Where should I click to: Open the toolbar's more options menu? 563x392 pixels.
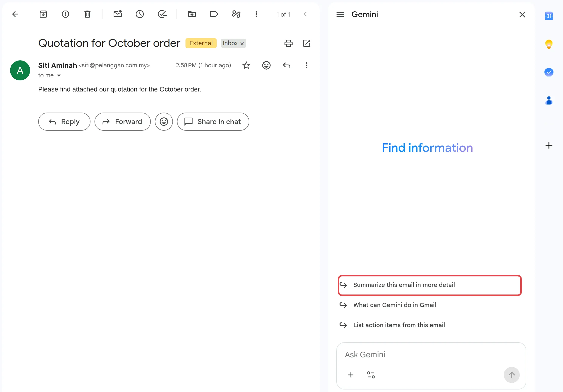256,14
